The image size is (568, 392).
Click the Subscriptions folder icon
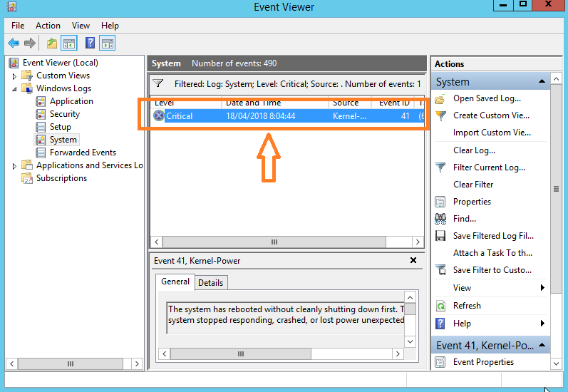coord(27,178)
